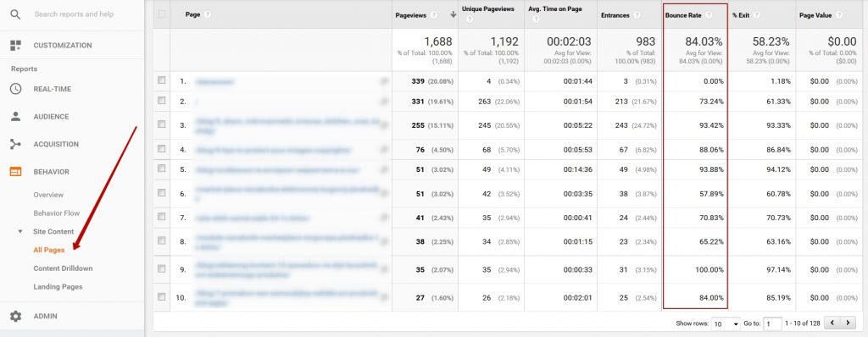
Task: Open row 5 page link in new window icon
Action: pos(384,170)
